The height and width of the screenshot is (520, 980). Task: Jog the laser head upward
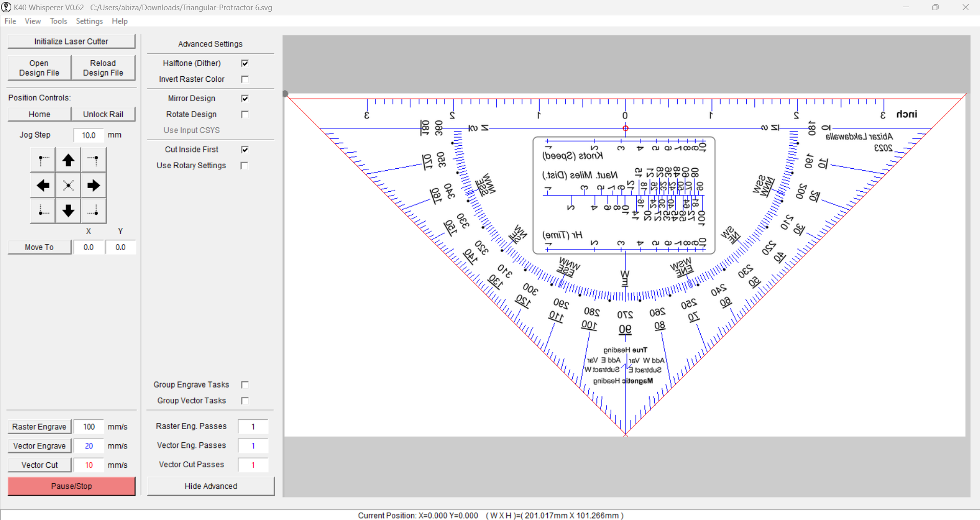coord(68,160)
